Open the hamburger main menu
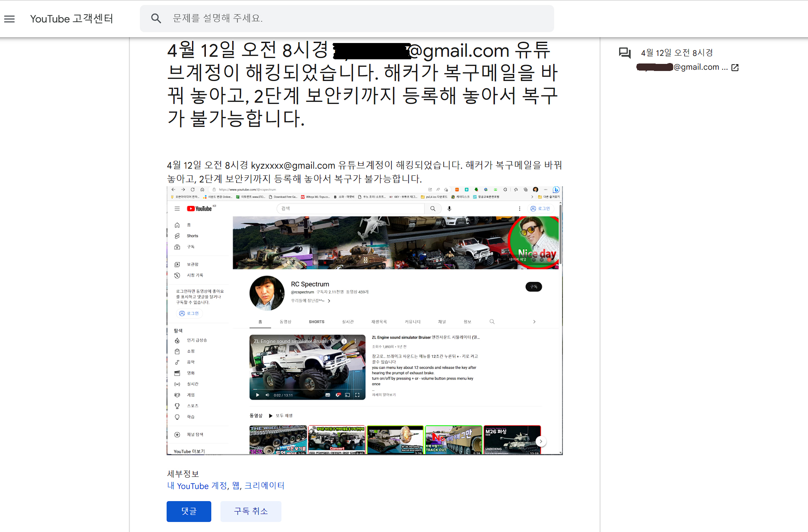 point(10,19)
